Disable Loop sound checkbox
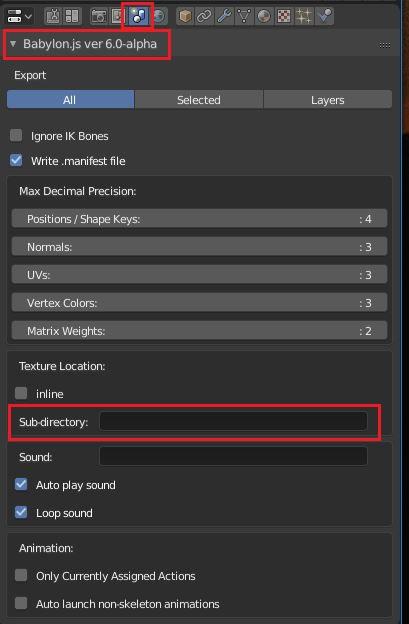The image size is (409, 624). (x=21, y=512)
